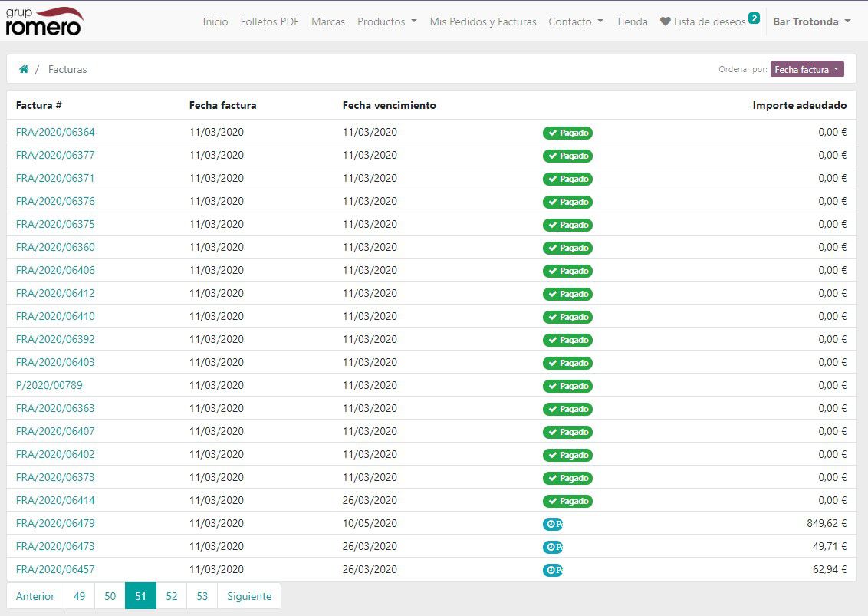Click Pagado badge for invoice P/2020/00789
Screen dimensions: 868x616
point(567,386)
